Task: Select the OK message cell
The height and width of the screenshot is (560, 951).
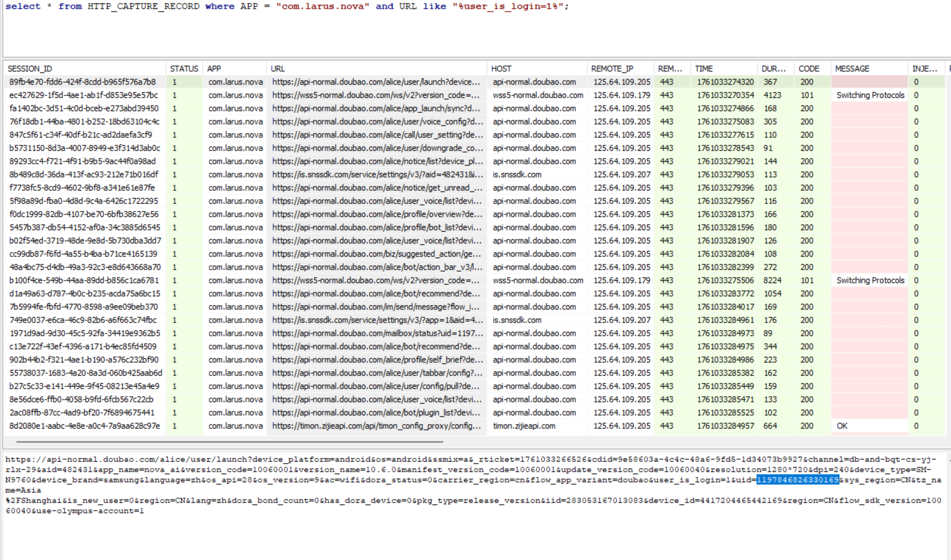Action: tap(842, 426)
